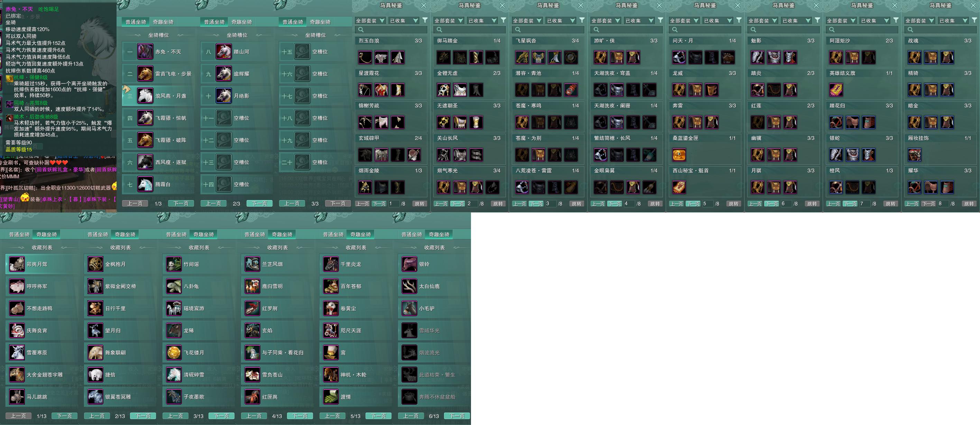Choose the 八卦龟 turtle mount icon

point(174,286)
